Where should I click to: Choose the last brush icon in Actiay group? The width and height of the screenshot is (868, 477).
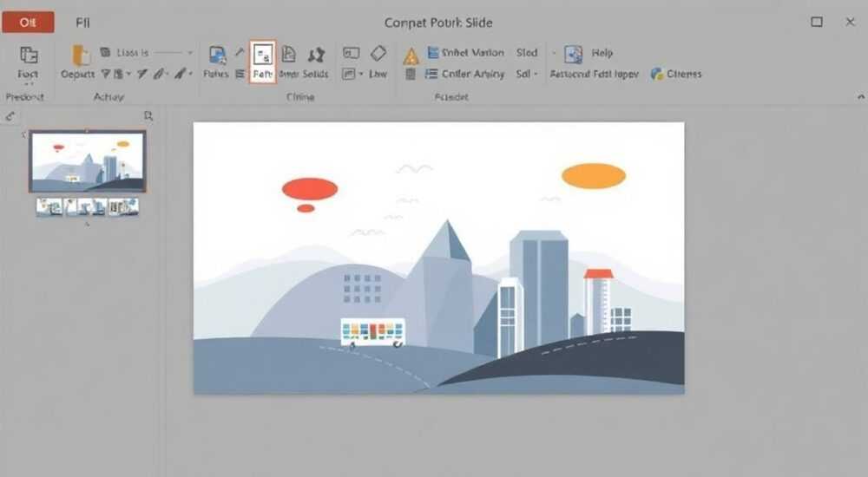click(181, 73)
